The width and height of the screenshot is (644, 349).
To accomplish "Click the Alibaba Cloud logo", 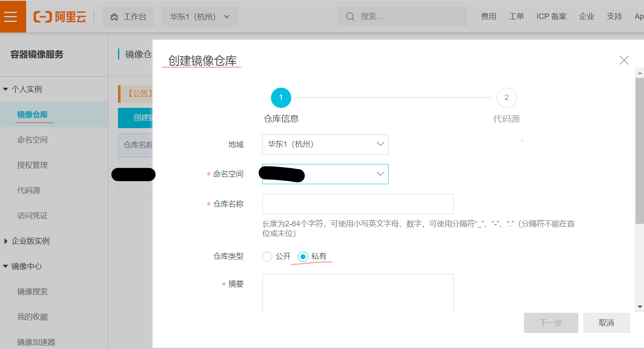I will pyautogui.click(x=60, y=17).
